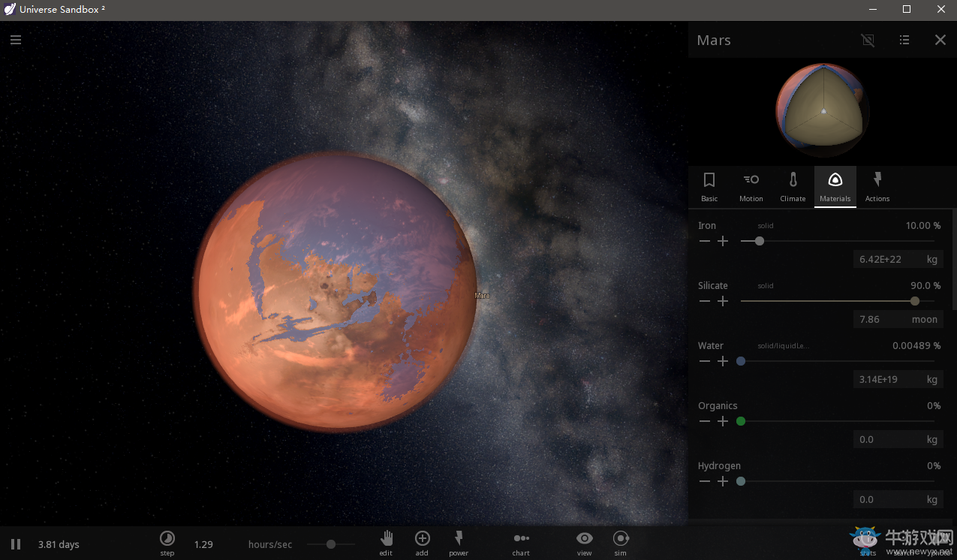Click the green Organics slider handle

[741, 421]
